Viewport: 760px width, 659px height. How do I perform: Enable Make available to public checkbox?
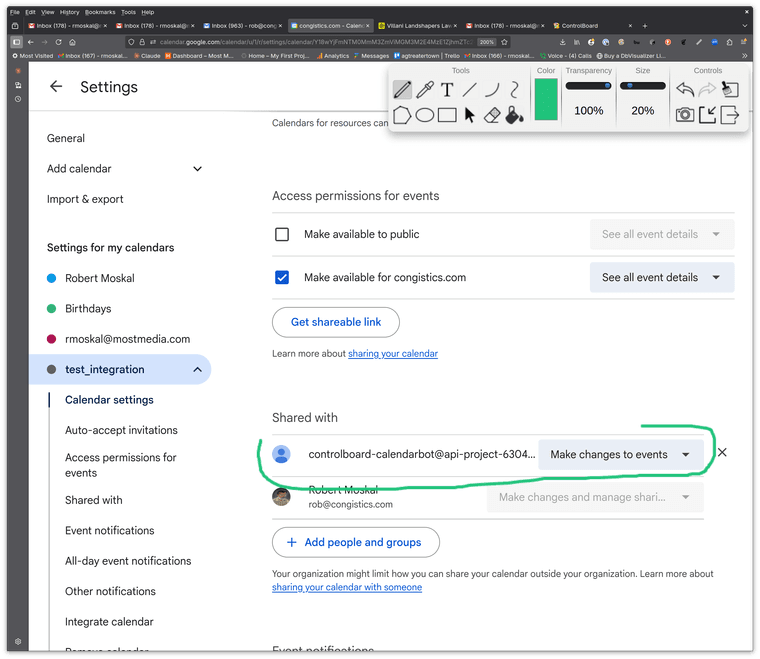click(x=282, y=234)
